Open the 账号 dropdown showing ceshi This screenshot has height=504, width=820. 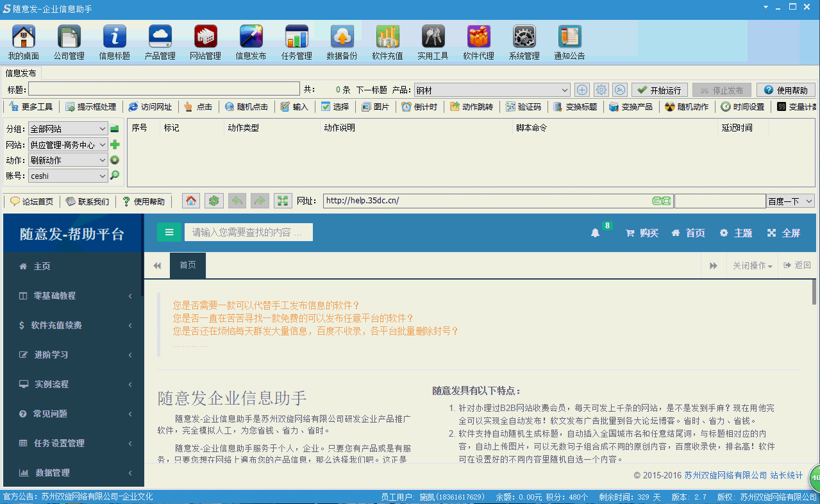pos(69,176)
